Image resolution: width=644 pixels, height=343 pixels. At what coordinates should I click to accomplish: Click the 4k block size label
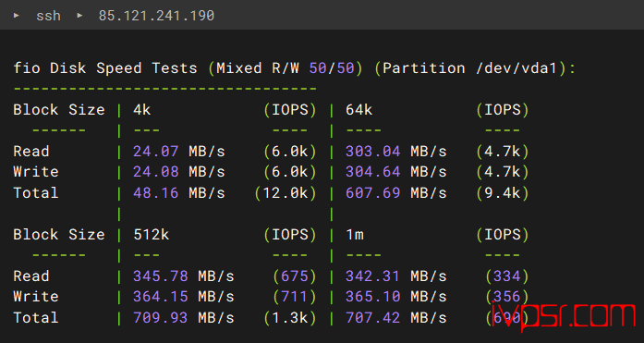(x=142, y=110)
